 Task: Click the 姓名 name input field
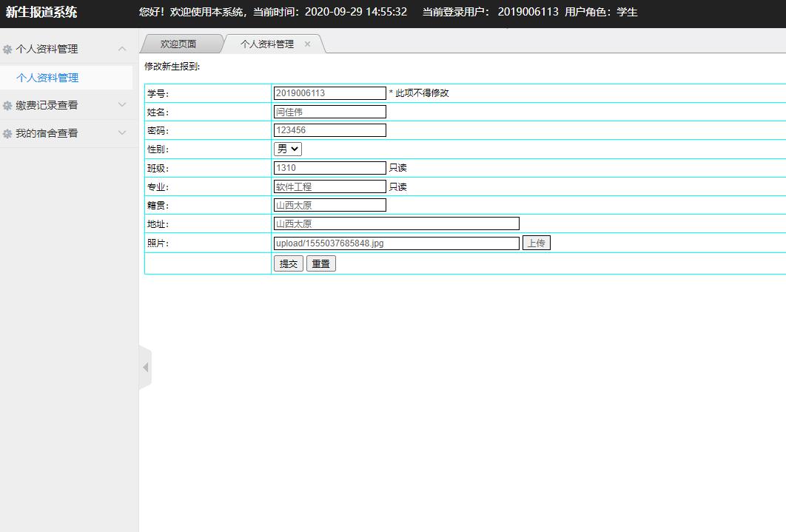[x=329, y=111]
